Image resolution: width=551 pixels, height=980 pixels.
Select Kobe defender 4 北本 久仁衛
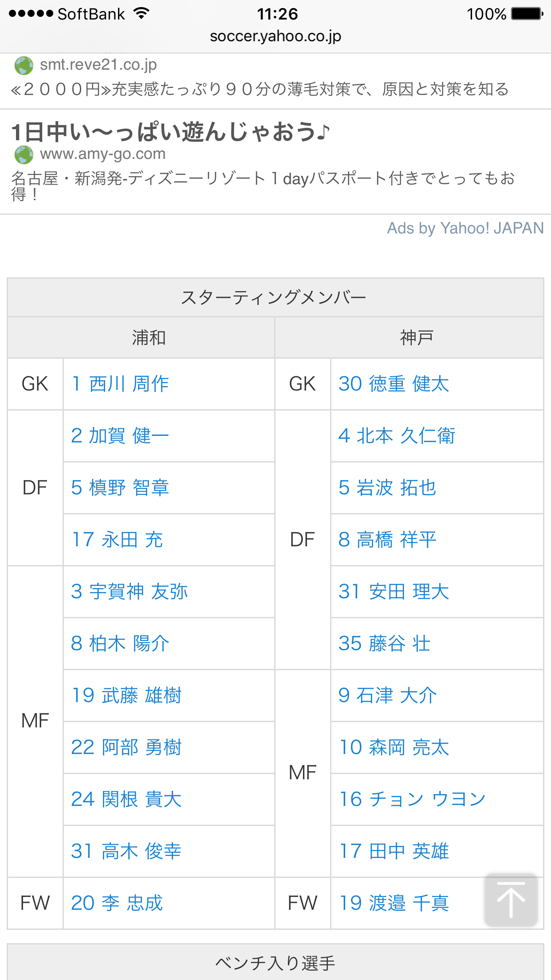pos(397,436)
